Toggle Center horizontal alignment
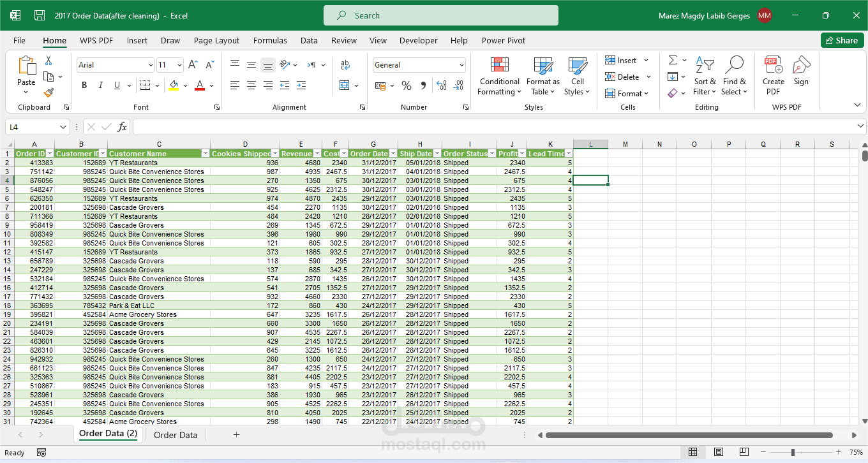Image resolution: width=868 pixels, height=463 pixels. 251,85
